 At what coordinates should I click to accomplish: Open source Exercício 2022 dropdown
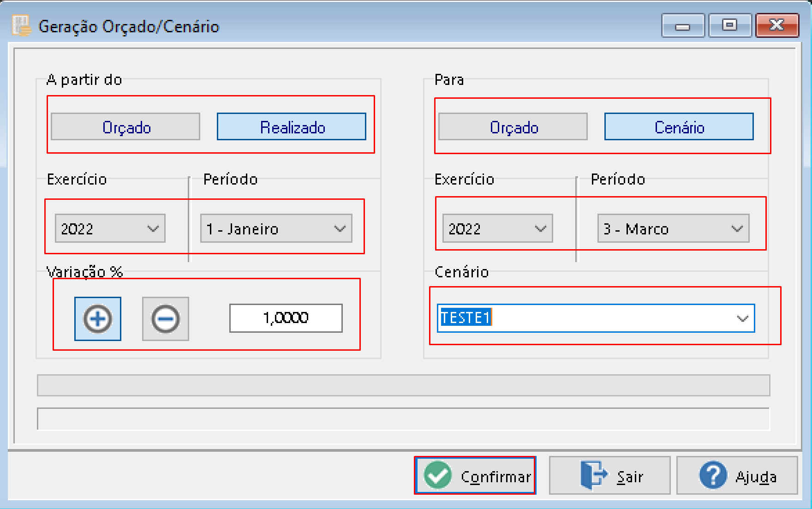click(x=110, y=228)
